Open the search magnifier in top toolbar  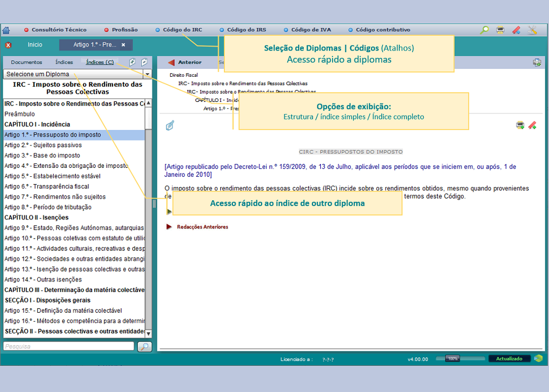point(484,30)
